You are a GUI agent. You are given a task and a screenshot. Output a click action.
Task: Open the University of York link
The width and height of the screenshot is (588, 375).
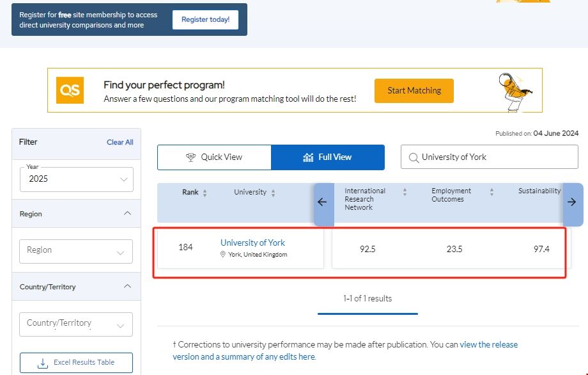252,243
